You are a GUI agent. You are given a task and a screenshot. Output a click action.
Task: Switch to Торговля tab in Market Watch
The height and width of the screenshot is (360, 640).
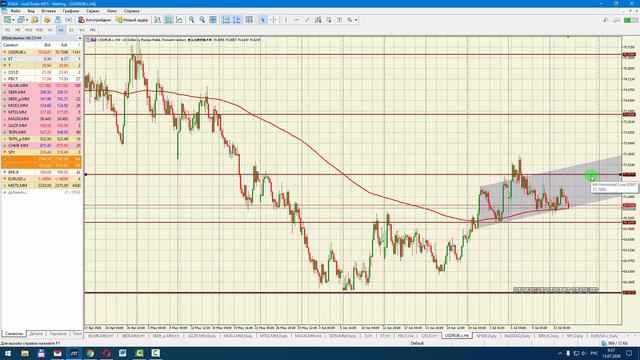(58, 334)
